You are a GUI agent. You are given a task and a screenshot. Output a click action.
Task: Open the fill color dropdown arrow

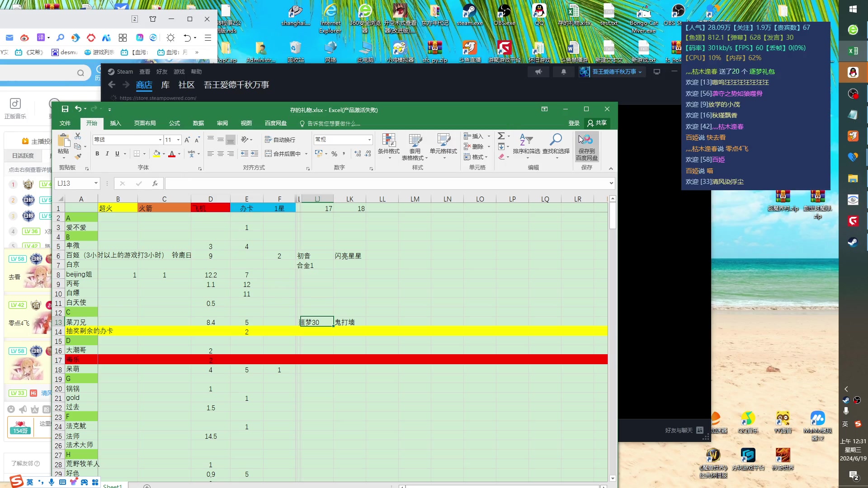(x=164, y=154)
